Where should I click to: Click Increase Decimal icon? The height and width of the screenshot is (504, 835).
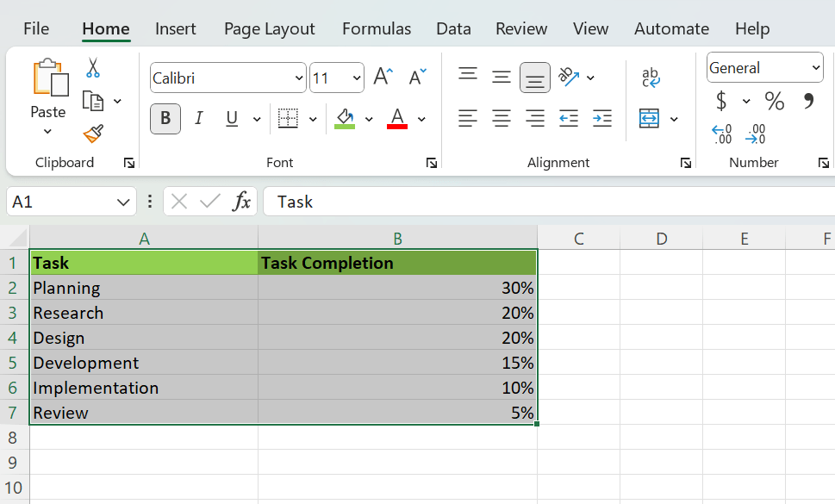coord(721,134)
